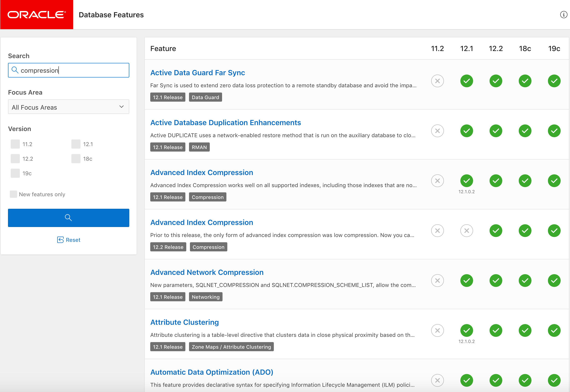Image resolution: width=570 pixels, height=392 pixels.
Task: Click the info icon in top-right header
Action: pos(563,15)
